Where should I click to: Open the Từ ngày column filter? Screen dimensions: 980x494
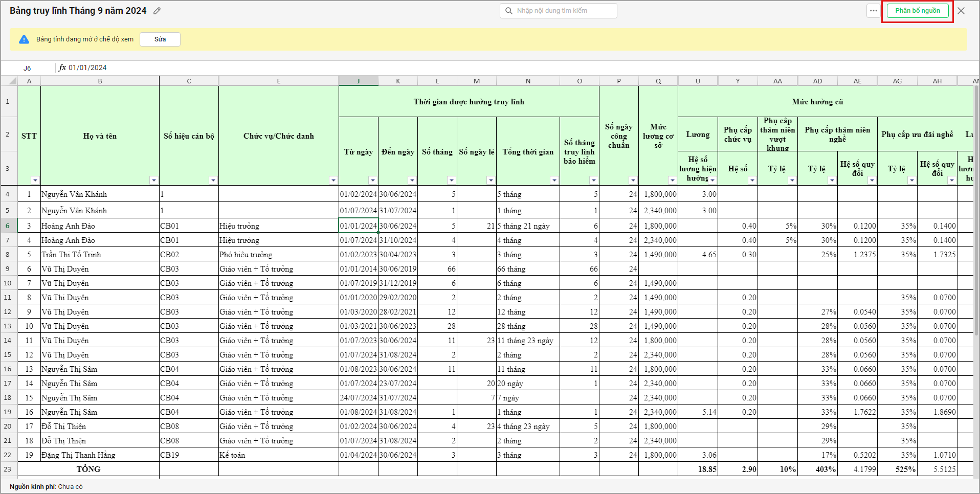point(372,180)
